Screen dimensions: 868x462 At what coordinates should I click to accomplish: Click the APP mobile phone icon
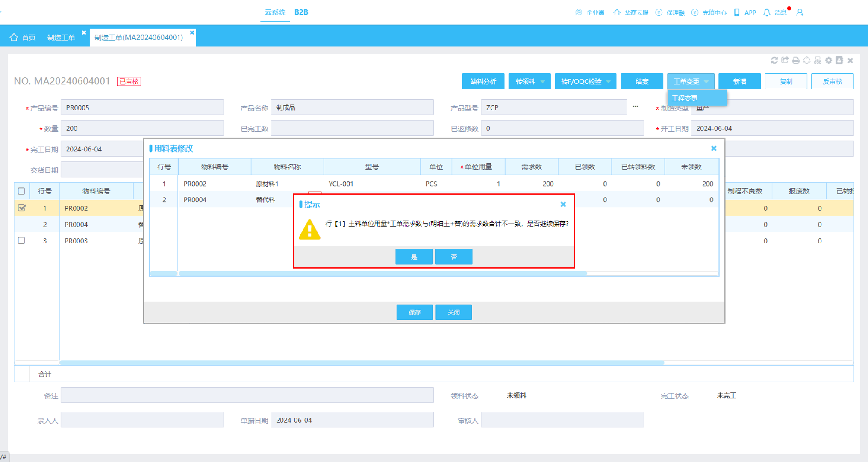point(737,12)
